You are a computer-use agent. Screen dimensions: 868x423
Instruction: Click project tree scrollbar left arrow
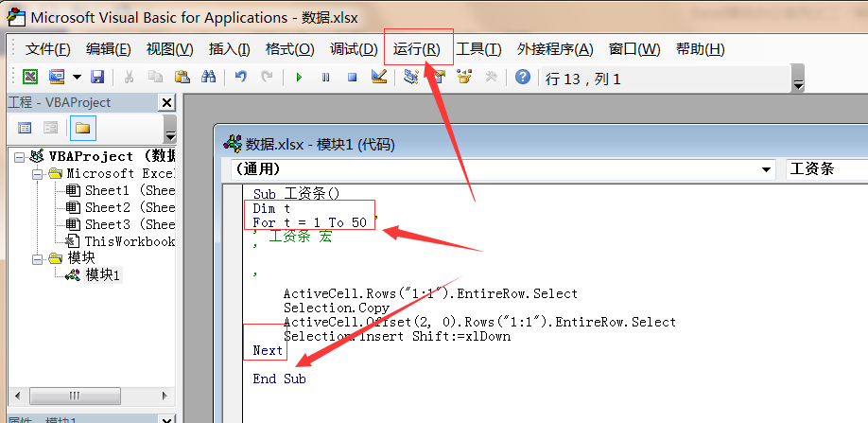point(18,396)
